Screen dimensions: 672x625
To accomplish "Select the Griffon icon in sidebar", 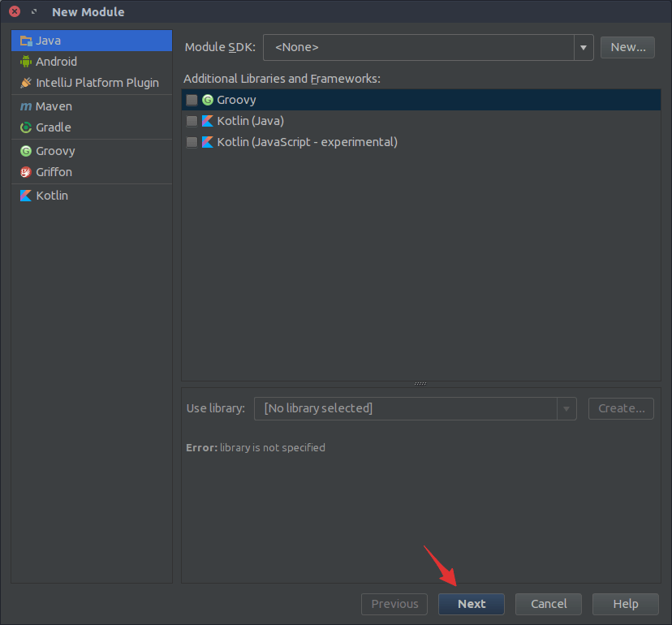I will click(26, 172).
